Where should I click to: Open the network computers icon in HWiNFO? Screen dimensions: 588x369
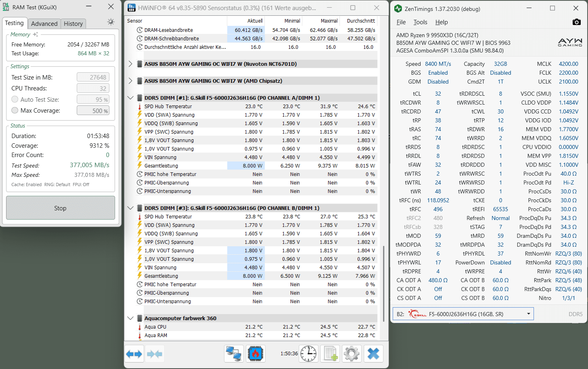[234, 354]
